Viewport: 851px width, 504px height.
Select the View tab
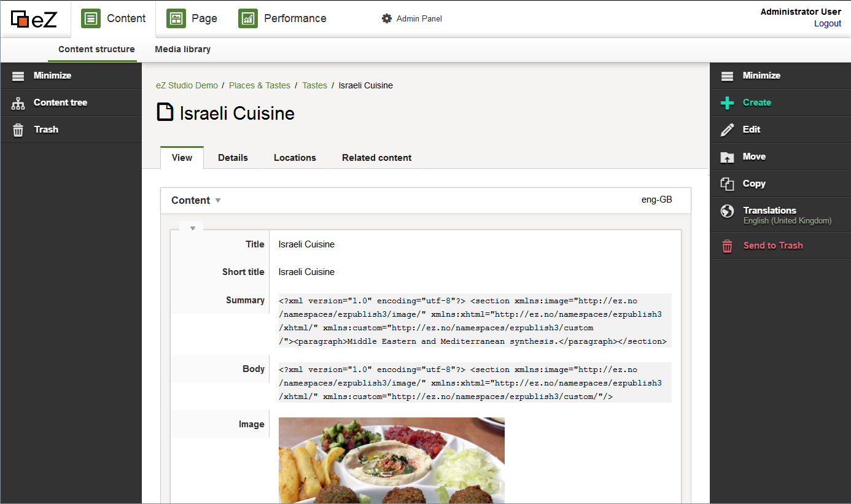point(182,158)
